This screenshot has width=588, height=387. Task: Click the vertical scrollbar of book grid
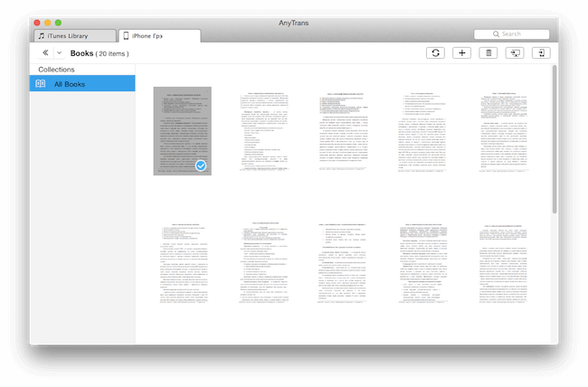tap(555, 139)
